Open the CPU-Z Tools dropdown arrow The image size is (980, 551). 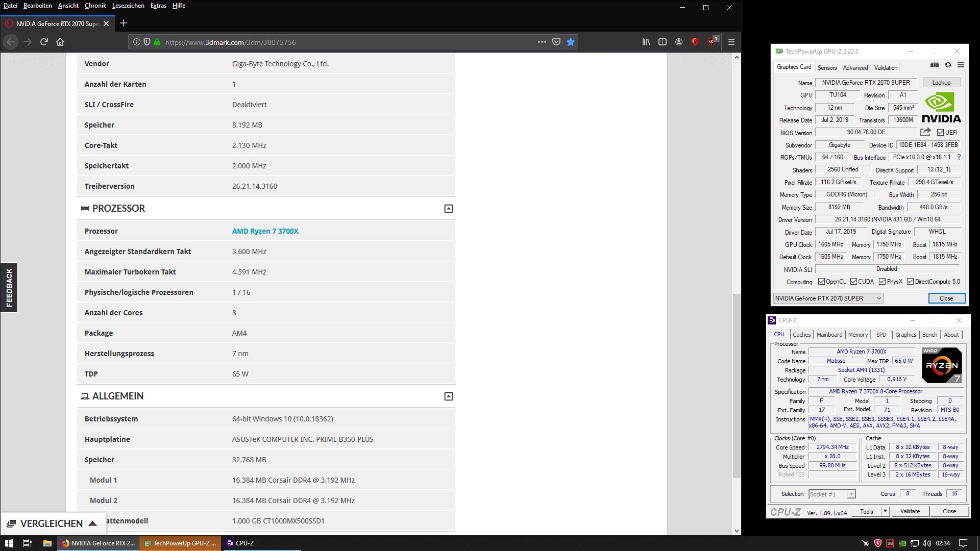click(x=885, y=511)
